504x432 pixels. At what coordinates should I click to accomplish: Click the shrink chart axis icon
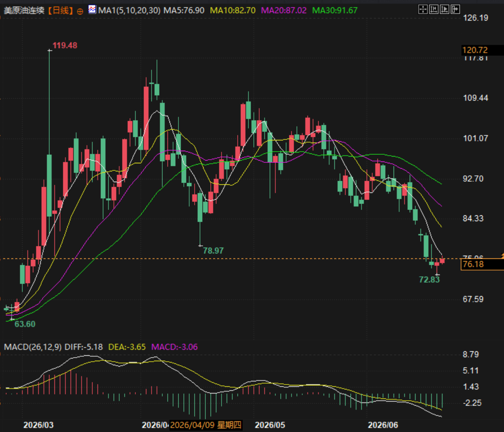pos(434,9)
